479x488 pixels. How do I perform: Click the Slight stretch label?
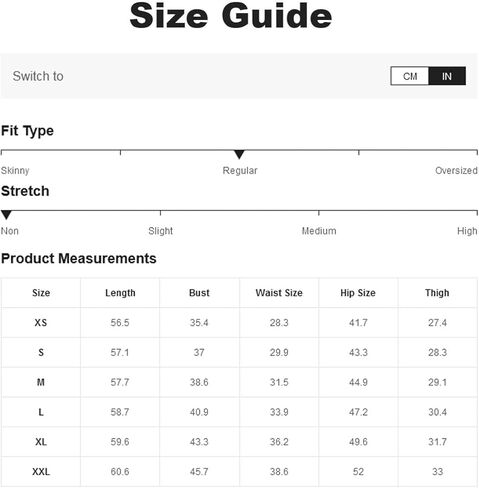pos(160,231)
